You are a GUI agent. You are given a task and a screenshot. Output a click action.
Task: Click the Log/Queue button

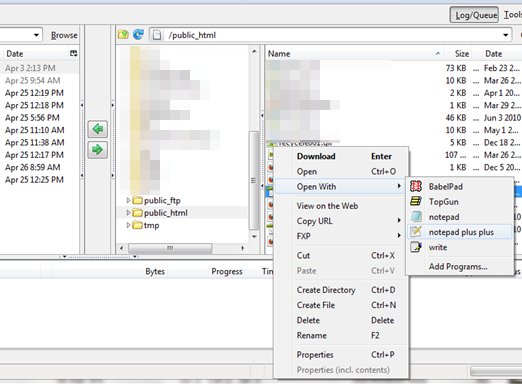[474, 15]
